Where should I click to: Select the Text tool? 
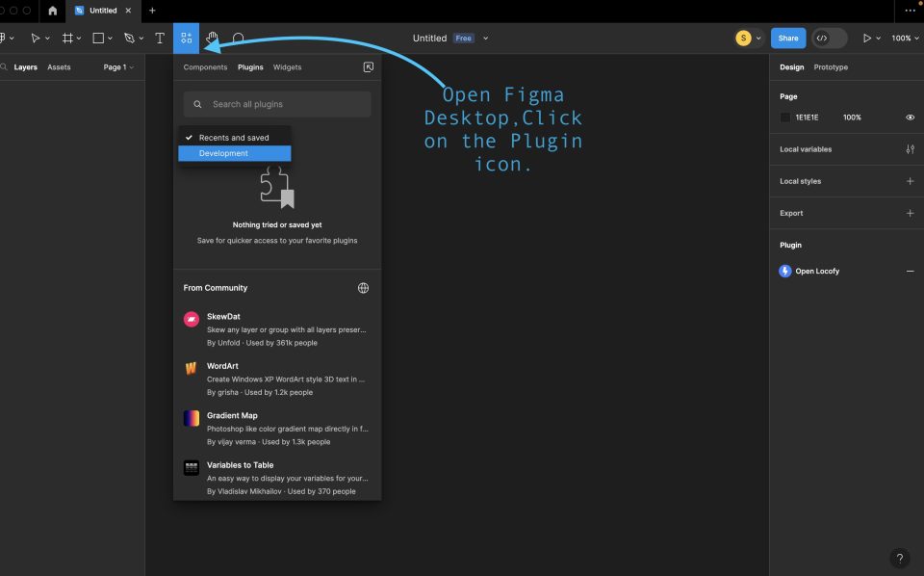pyautogui.click(x=160, y=38)
